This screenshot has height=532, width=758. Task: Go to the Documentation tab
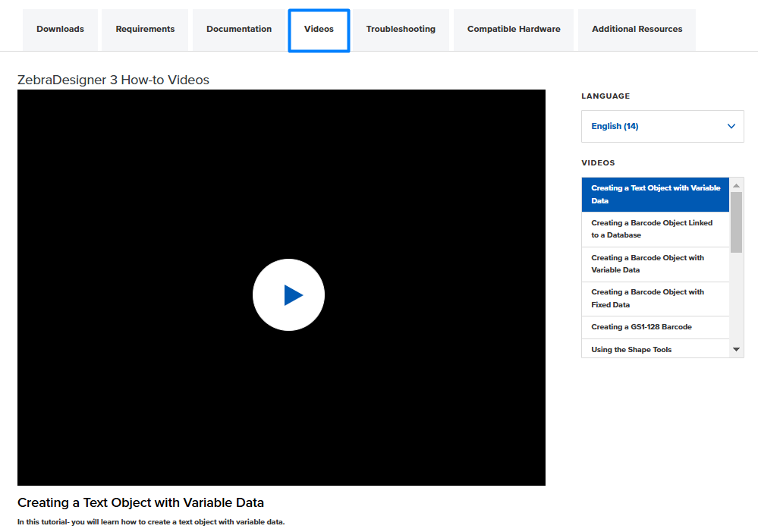[239, 30]
